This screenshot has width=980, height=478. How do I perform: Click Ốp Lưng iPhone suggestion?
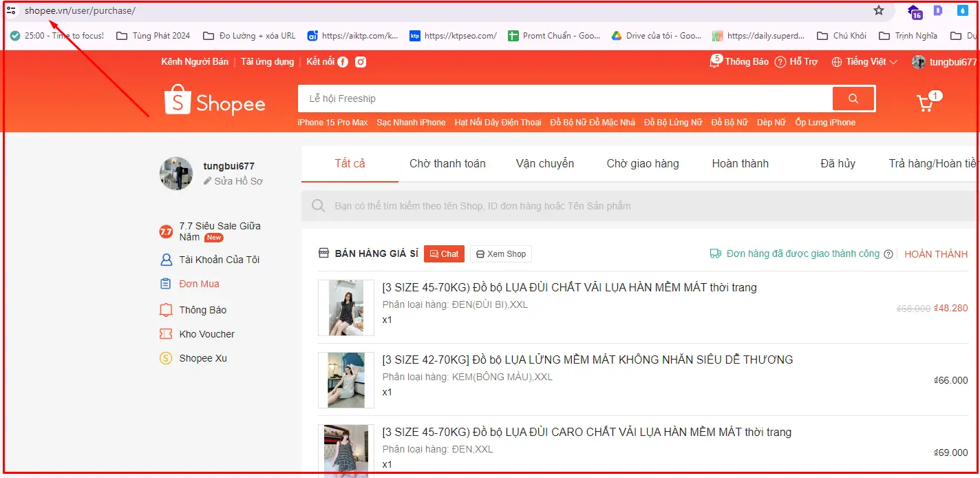pos(825,123)
